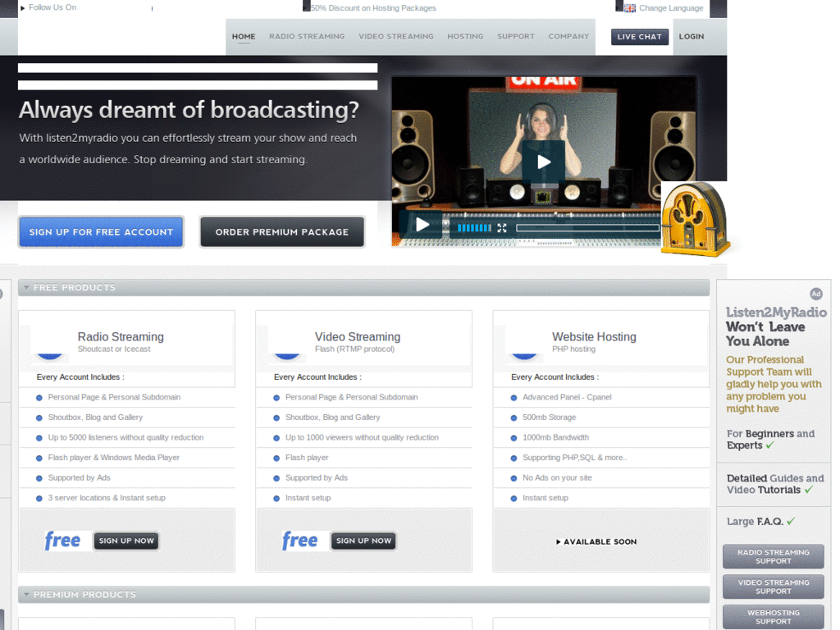This screenshot has width=840, height=630.
Task: Expand the Follow Us On arrow
Action: coord(22,8)
